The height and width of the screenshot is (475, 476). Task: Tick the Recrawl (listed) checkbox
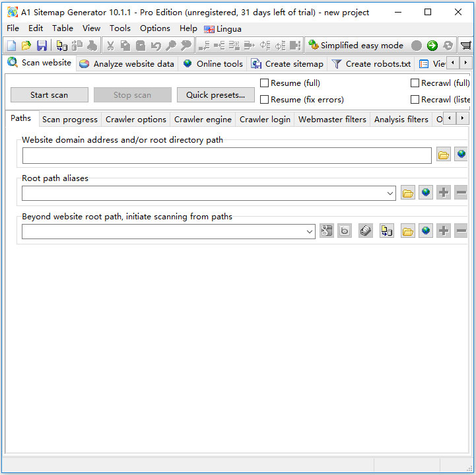click(415, 100)
